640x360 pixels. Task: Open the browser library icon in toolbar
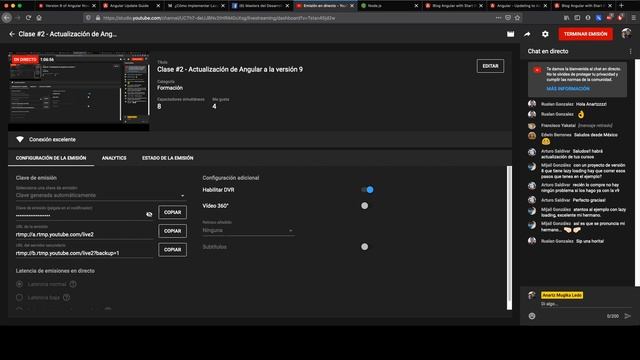[566, 18]
